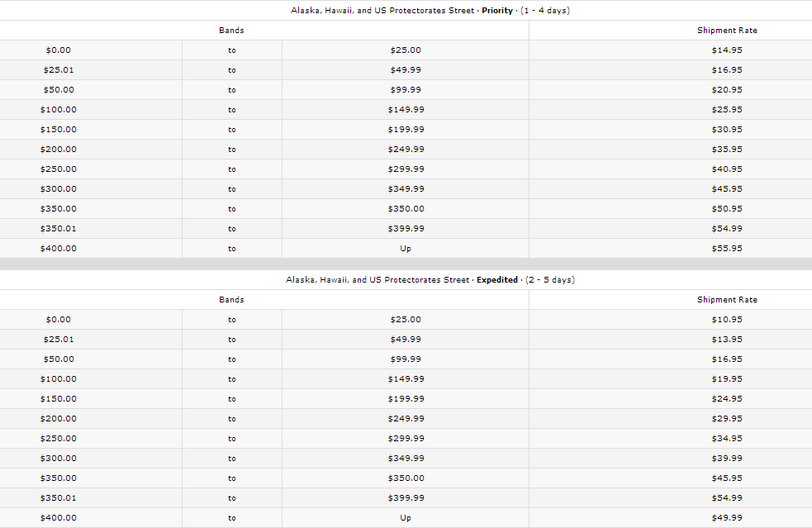Image resolution: width=812 pixels, height=528 pixels.
Task: Select the $40.95 shipment rate cell
Action: [726, 169]
